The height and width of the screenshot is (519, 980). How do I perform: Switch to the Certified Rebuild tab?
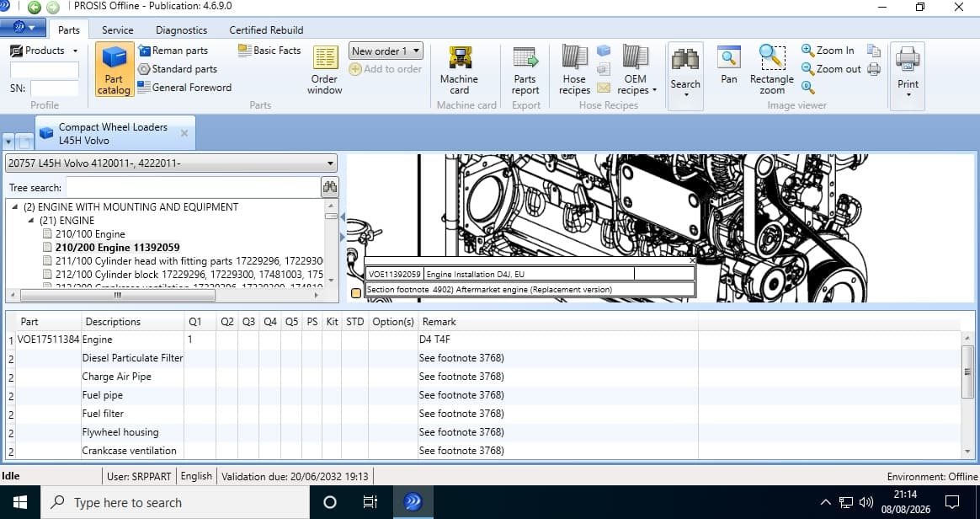point(266,30)
